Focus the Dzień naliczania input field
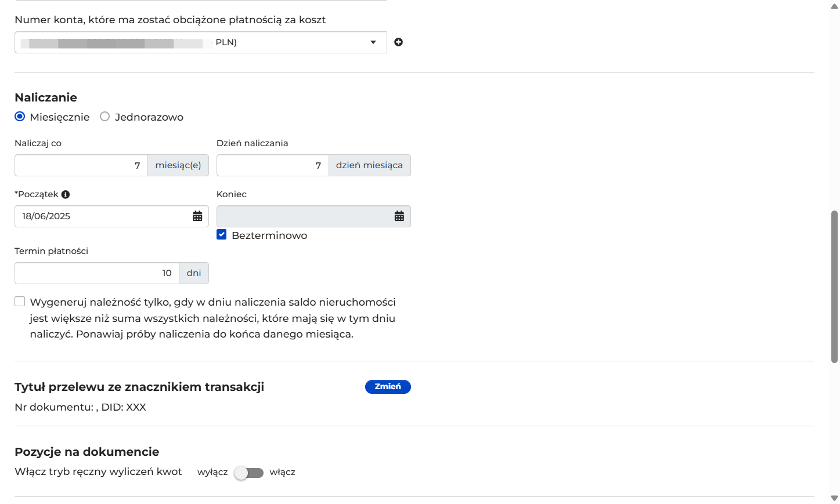Screen dimensions: 840x504 [x=273, y=165]
